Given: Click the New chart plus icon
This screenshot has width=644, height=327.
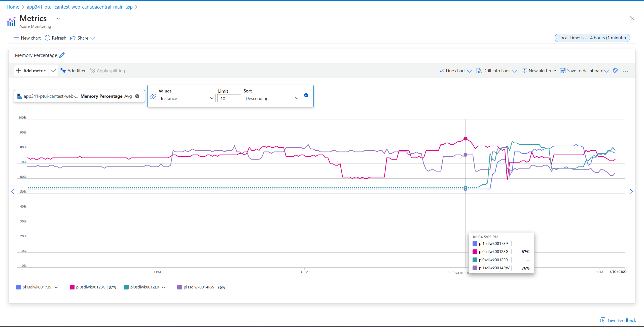Looking at the screenshot, I should coord(16,38).
